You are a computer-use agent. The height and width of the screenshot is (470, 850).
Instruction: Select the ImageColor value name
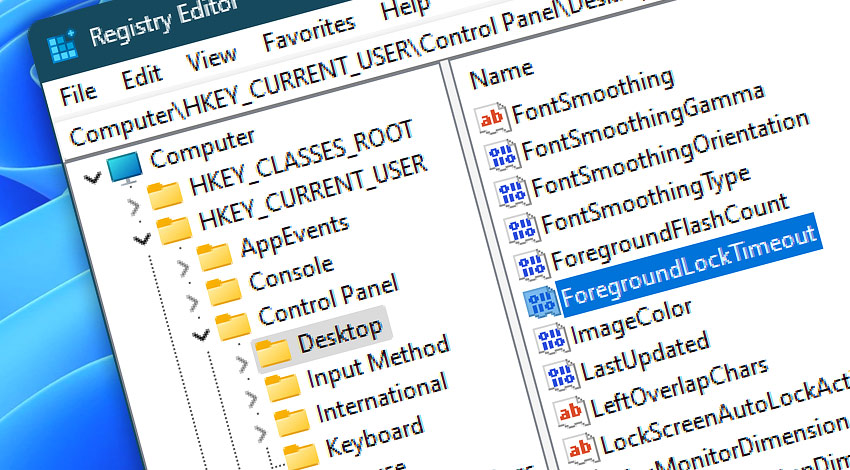632,323
